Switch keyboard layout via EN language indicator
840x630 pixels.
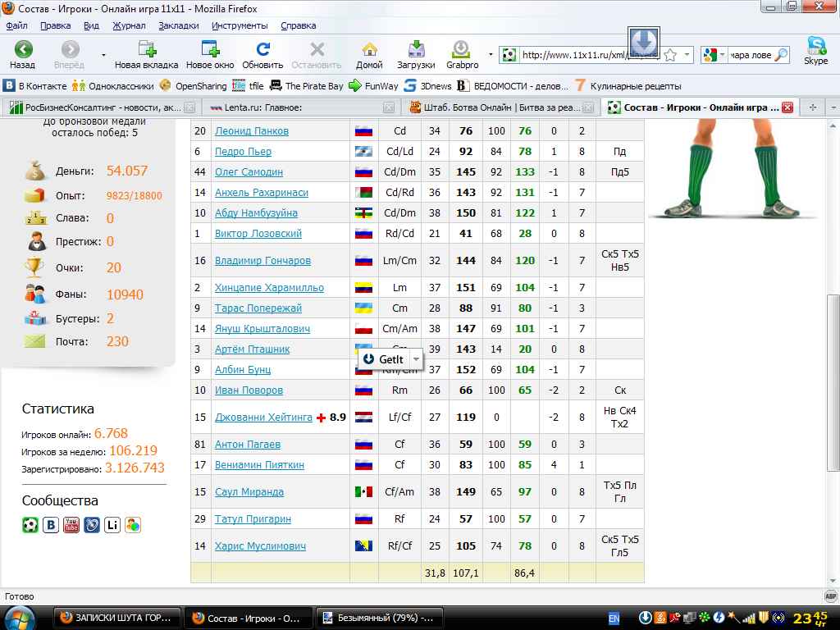614,618
